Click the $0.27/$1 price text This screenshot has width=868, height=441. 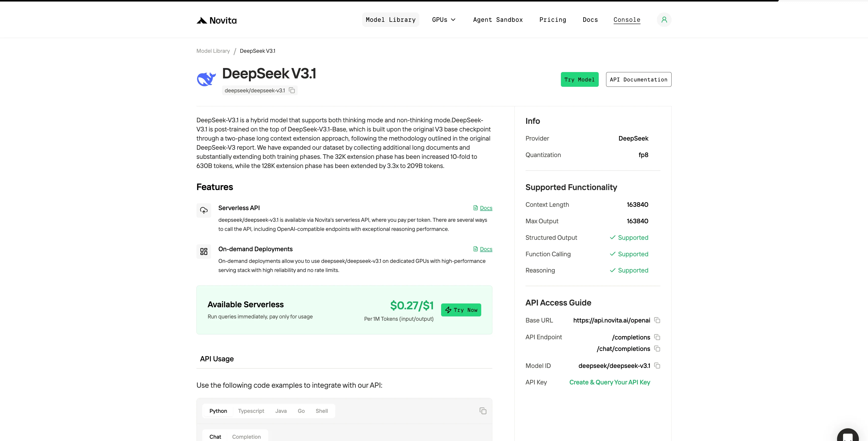(x=412, y=305)
